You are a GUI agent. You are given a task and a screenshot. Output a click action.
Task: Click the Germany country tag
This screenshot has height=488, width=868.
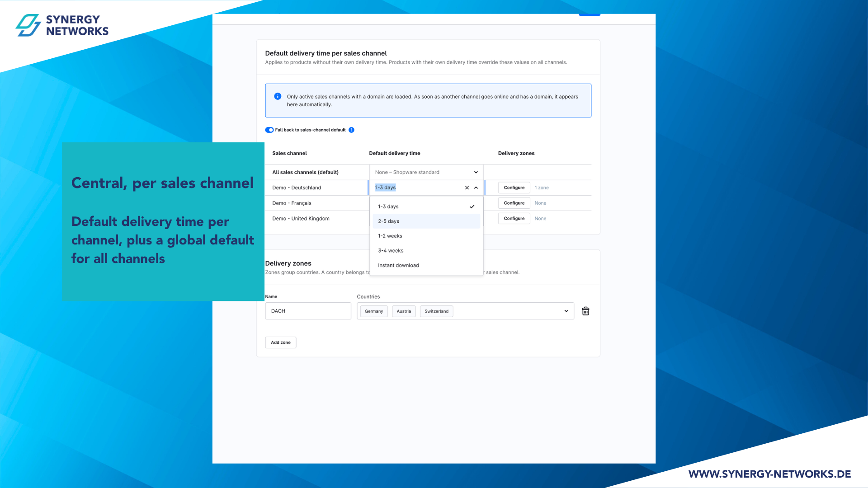[374, 311]
